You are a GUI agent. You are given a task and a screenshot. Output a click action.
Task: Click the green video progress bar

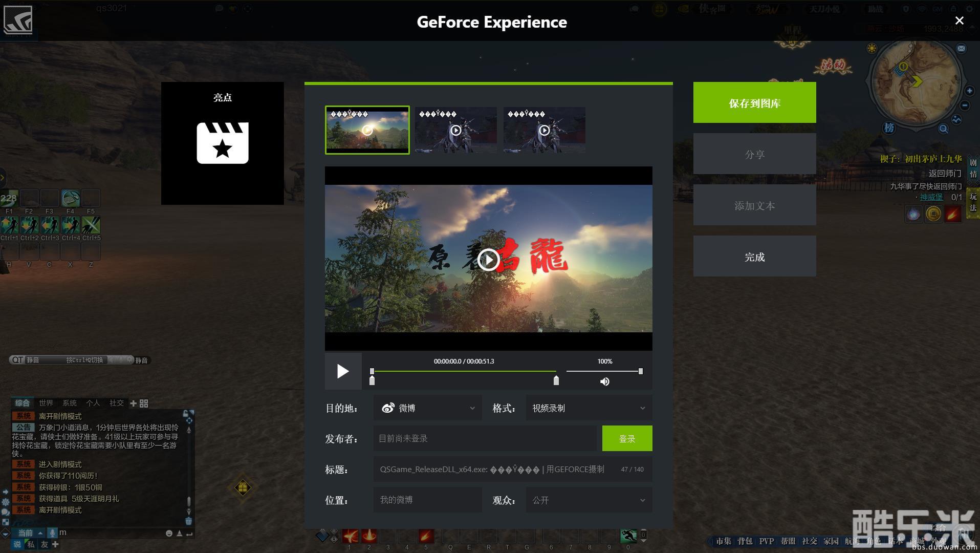click(464, 371)
